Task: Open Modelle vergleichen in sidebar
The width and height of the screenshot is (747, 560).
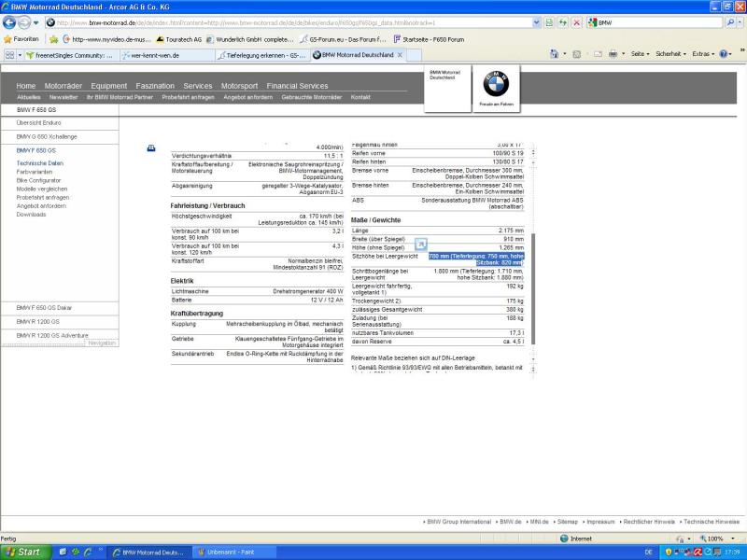Action: [42, 189]
